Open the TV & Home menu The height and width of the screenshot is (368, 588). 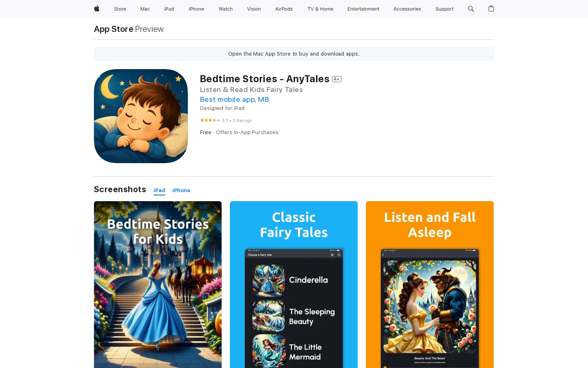coord(320,9)
